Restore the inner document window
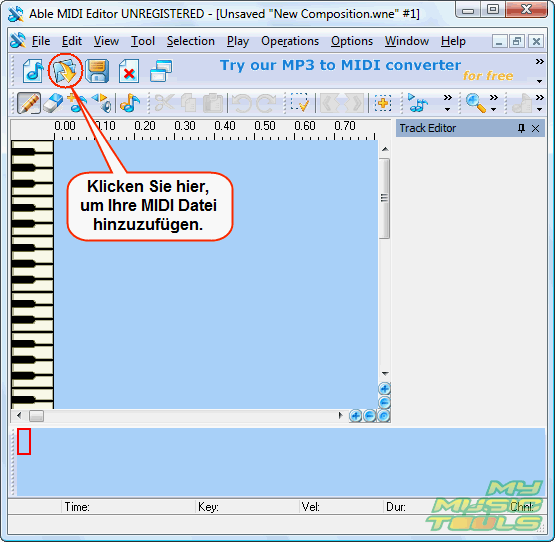The width and height of the screenshot is (555, 542). click(517, 41)
